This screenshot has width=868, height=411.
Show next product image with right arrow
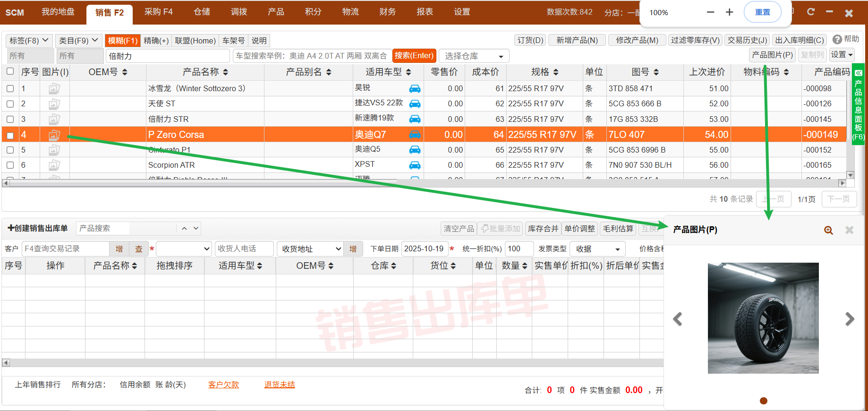point(850,319)
